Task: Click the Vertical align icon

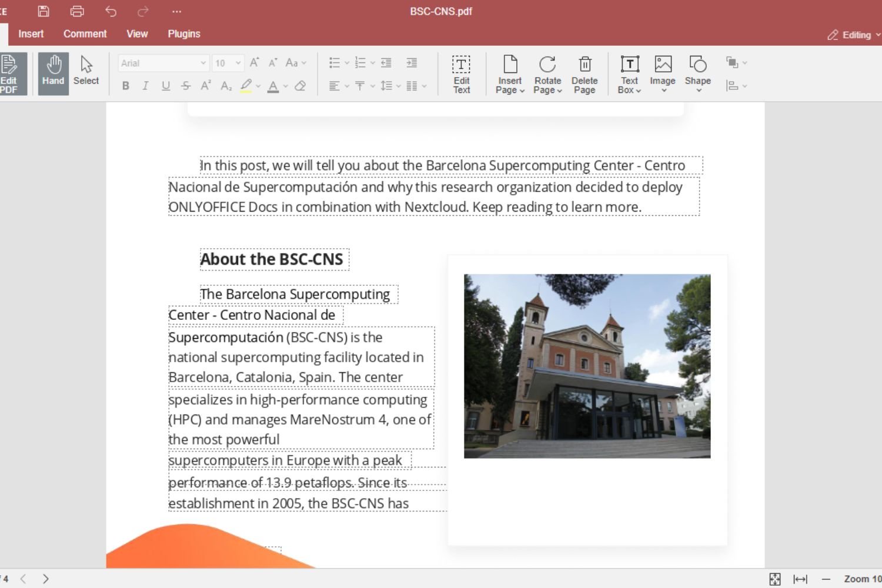Action: coord(360,86)
